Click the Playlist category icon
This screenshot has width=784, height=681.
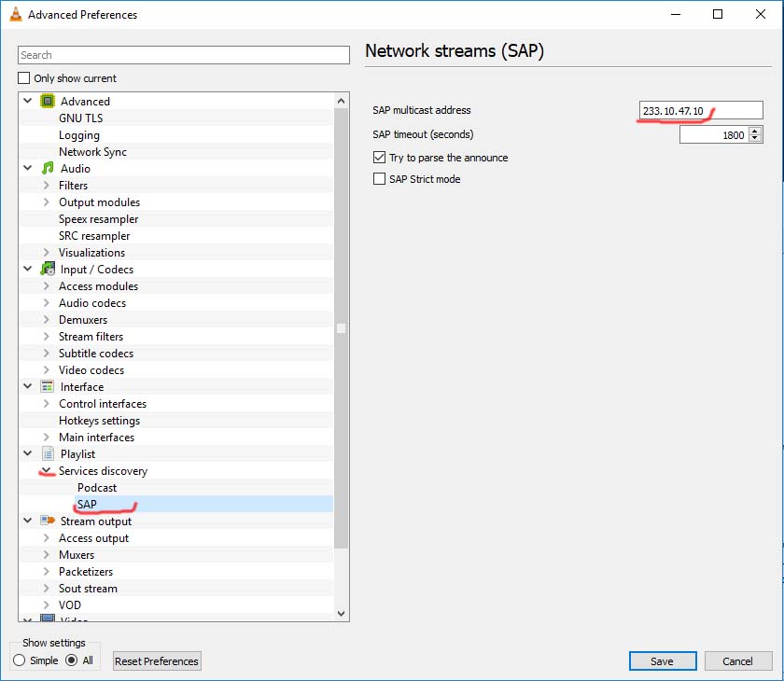(x=48, y=453)
